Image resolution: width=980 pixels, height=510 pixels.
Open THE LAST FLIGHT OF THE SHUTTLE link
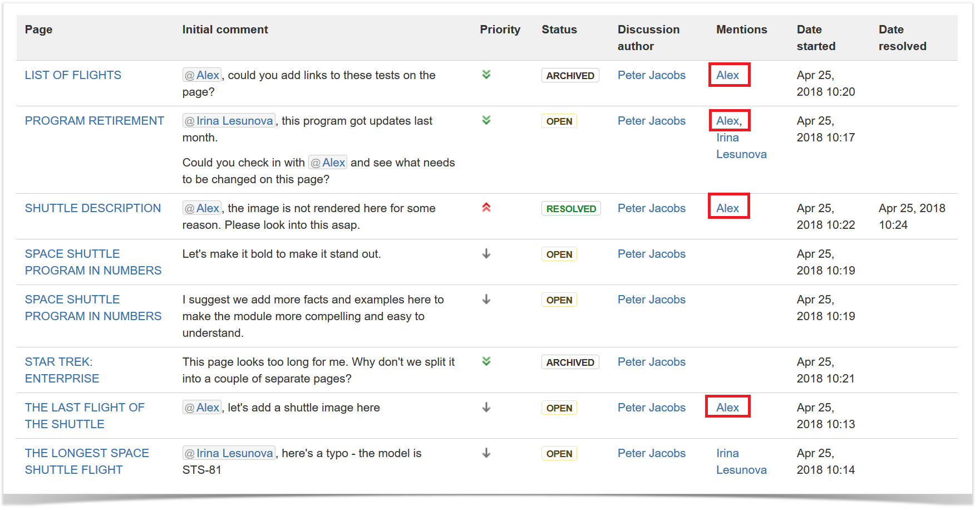pos(85,416)
